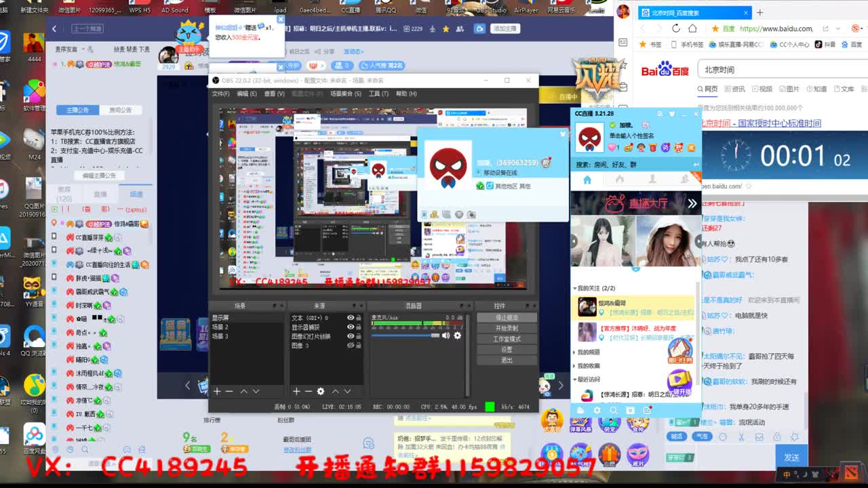
Task: Click the scissors screenshot icon in chat toolbar
Action: 741,437
